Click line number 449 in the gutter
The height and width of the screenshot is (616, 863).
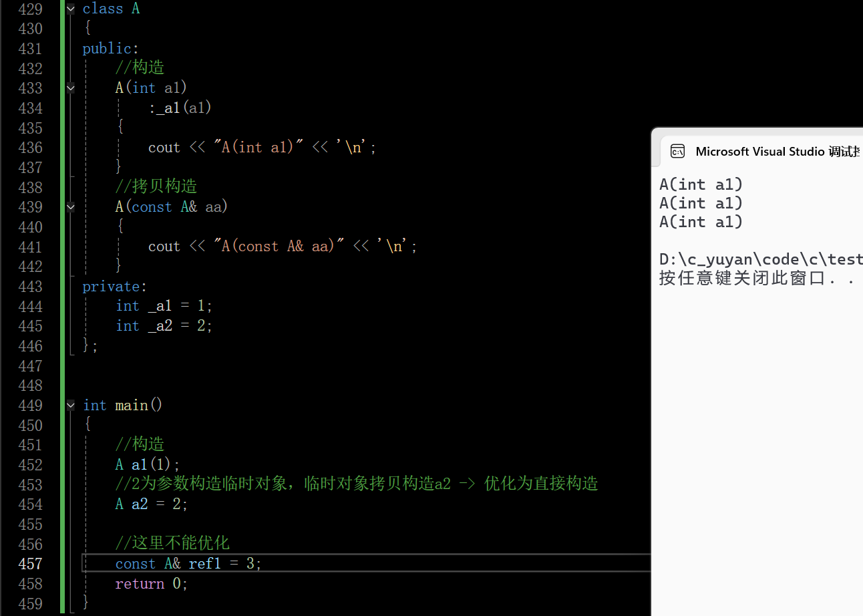tap(30, 406)
